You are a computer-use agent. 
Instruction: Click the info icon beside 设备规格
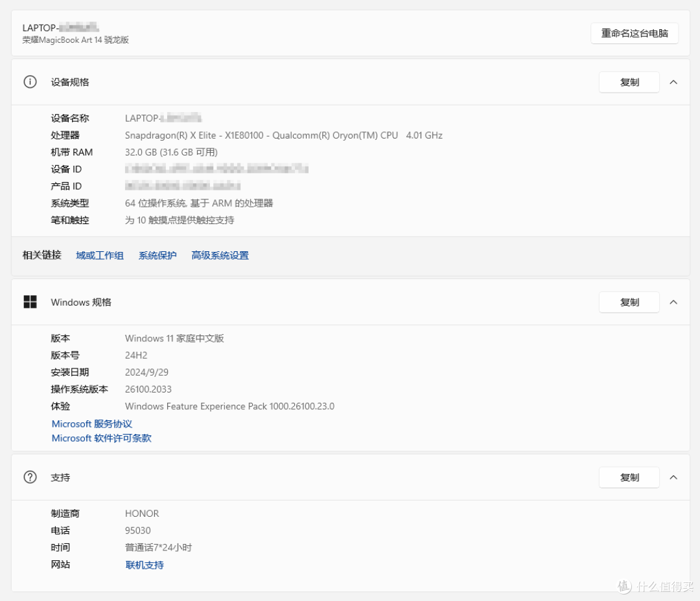point(30,82)
